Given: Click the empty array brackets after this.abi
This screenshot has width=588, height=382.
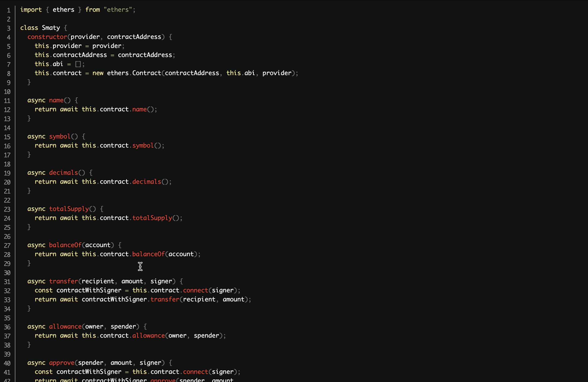Looking at the screenshot, I should pyautogui.click(x=78, y=64).
